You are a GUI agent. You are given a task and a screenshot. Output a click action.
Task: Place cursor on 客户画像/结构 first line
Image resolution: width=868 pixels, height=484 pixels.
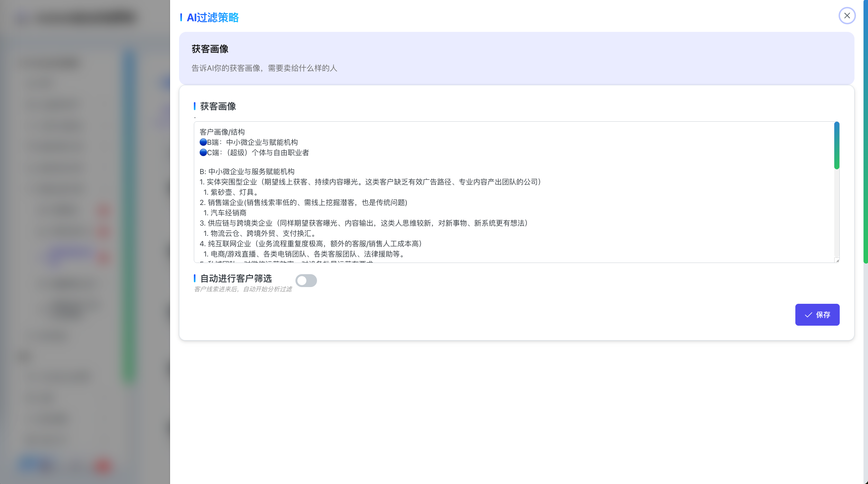coord(222,132)
